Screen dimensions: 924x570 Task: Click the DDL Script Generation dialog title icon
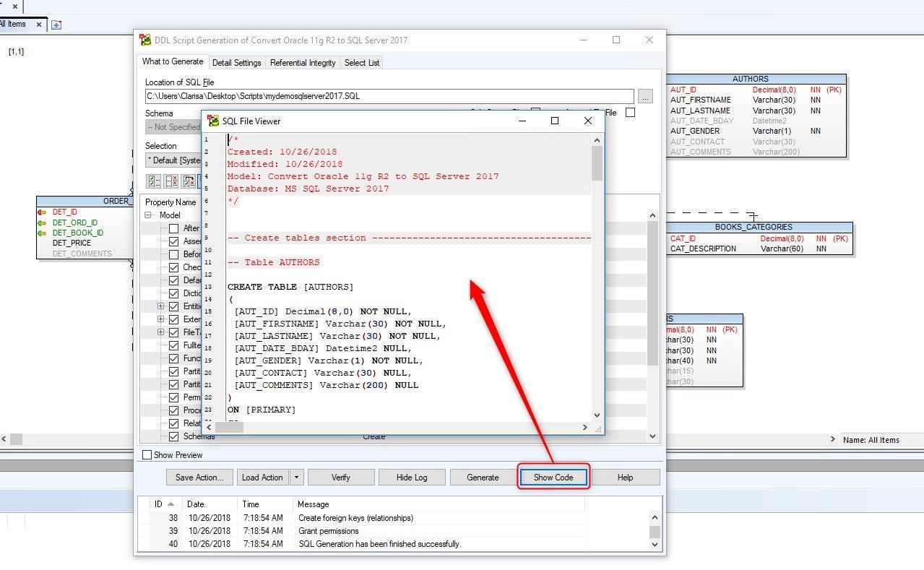tap(146, 40)
